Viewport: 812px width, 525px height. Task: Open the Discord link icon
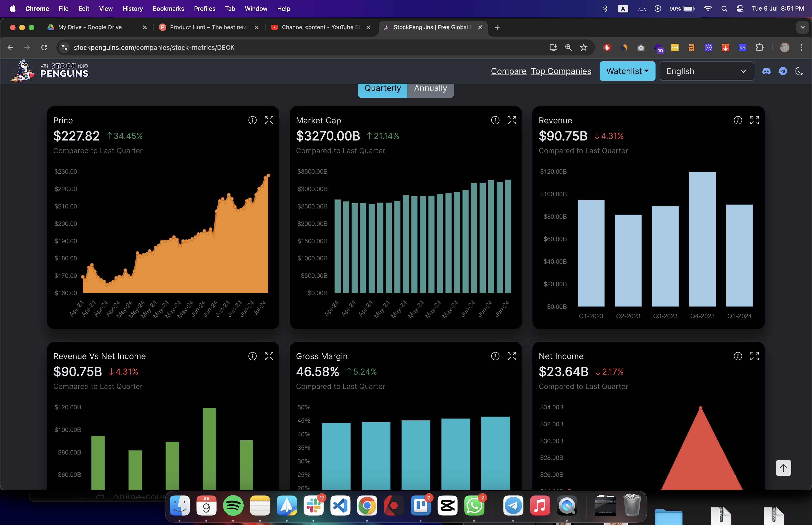[x=766, y=71]
